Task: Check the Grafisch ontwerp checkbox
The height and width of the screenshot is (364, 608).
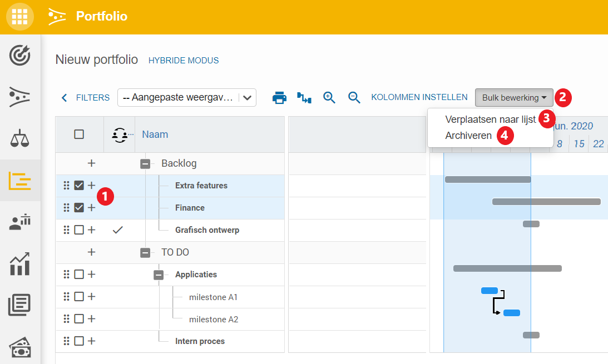Action: 79,230
